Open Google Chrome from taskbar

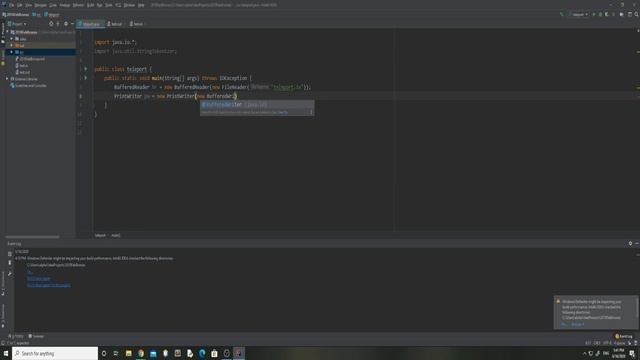pos(141,353)
